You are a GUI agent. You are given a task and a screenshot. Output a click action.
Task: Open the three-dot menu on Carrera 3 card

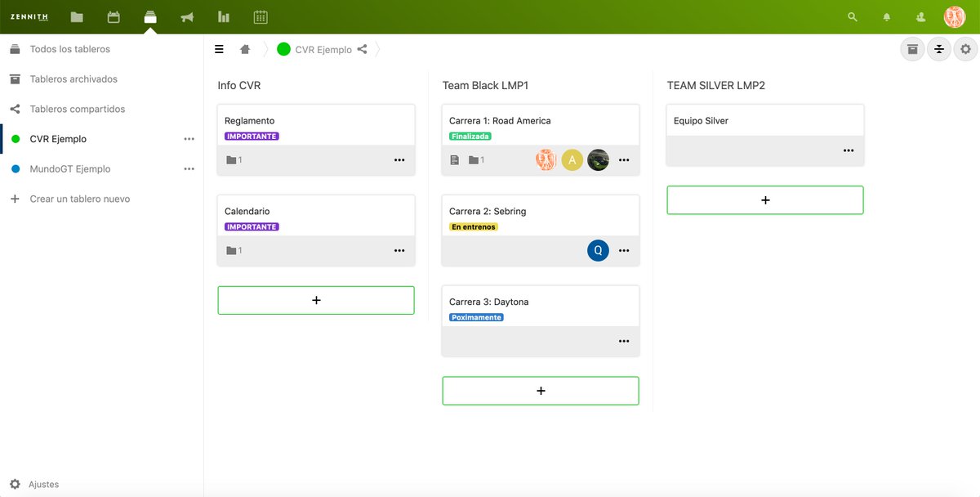coord(624,341)
